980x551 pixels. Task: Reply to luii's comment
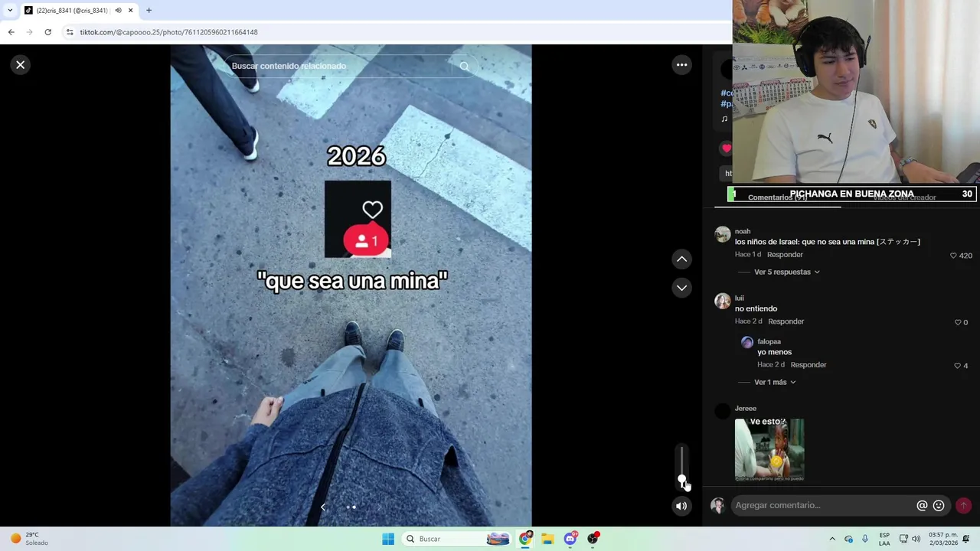[786, 321]
